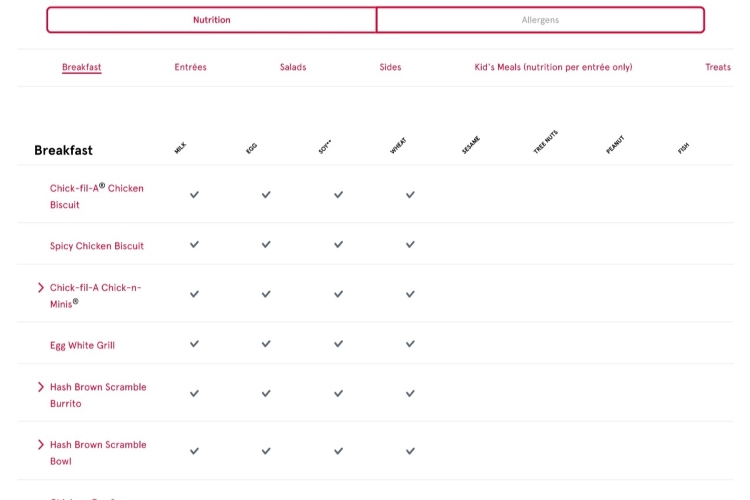Click Chick-n-Minis milk checkmark

tap(194, 294)
